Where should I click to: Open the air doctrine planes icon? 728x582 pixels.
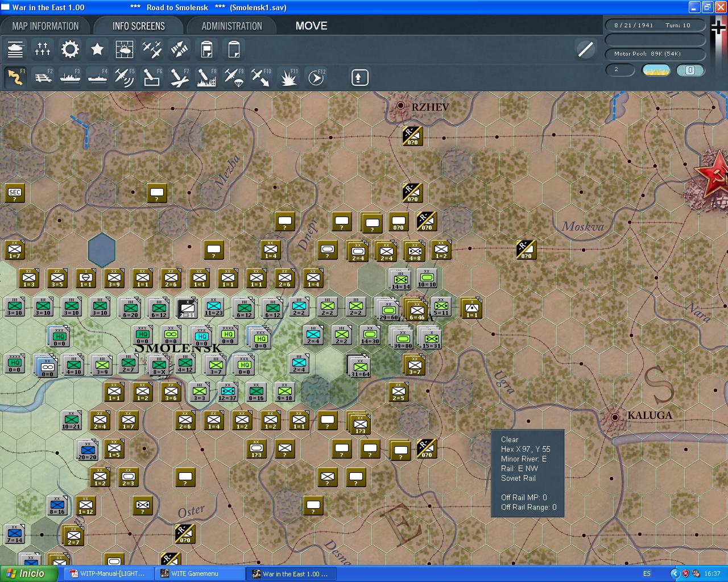point(152,49)
